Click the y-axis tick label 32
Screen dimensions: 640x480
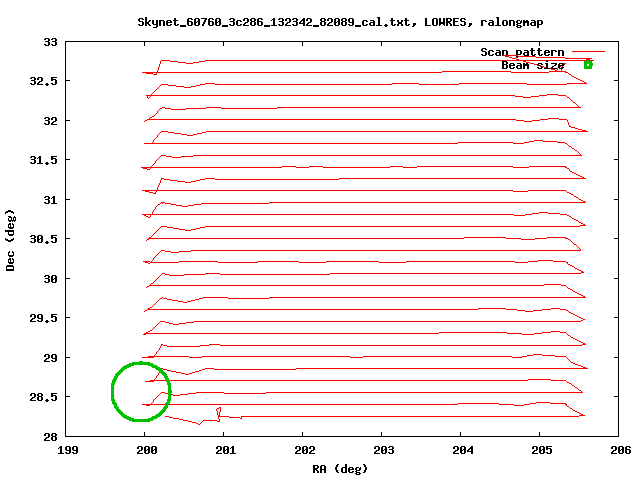pyautogui.click(x=51, y=121)
